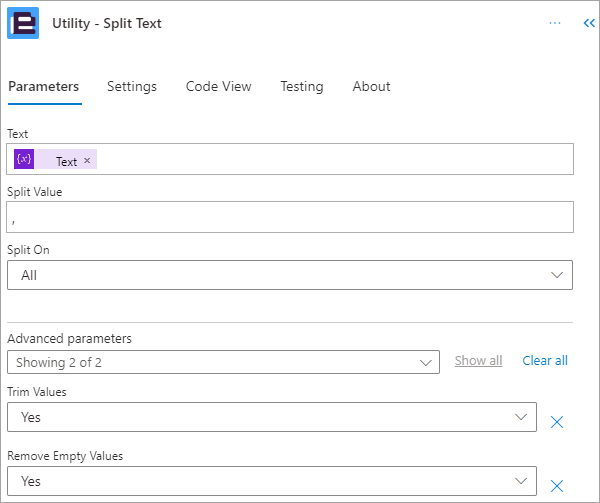Open the Advanced parameters dropdown

(x=223, y=362)
